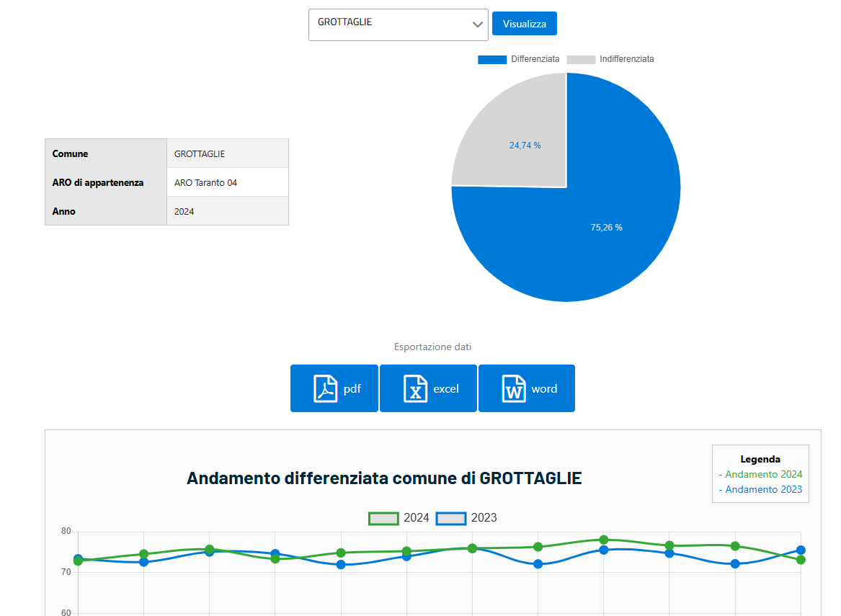
Task: Export data with the pdf button
Action: 334,388
